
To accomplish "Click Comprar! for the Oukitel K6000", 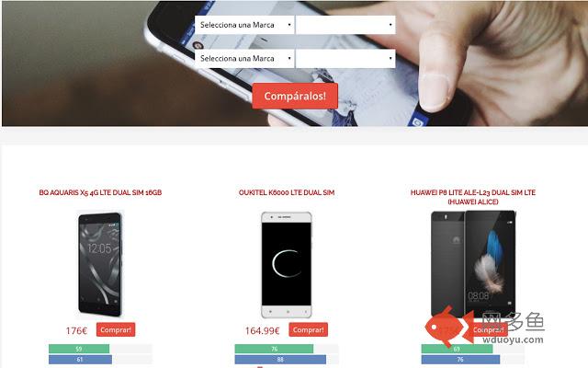I will 309,329.
